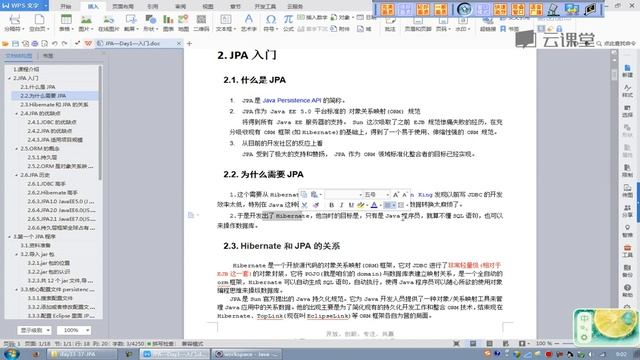The width and height of the screenshot is (640, 360).
Task: Insert a blank page with 空白页
Action: click(x=39, y=23)
